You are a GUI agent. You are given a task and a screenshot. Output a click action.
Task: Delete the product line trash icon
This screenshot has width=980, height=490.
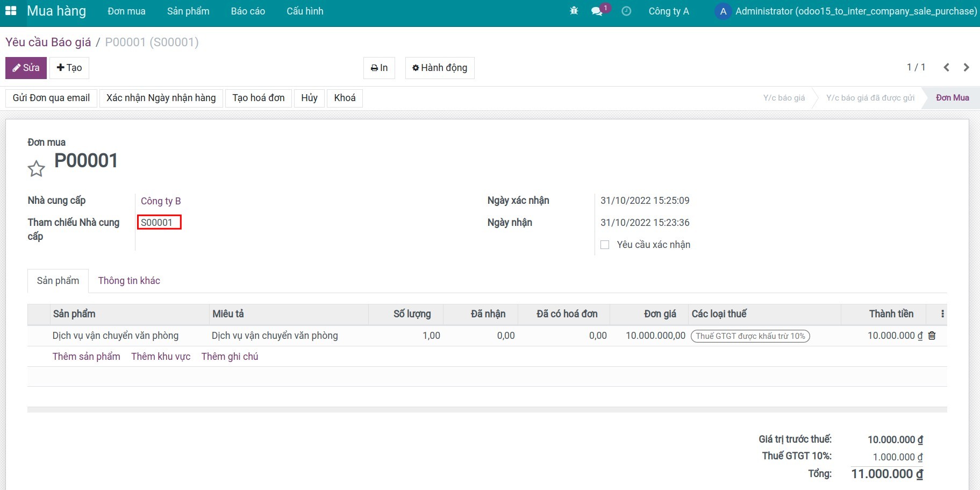pyautogui.click(x=932, y=336)
